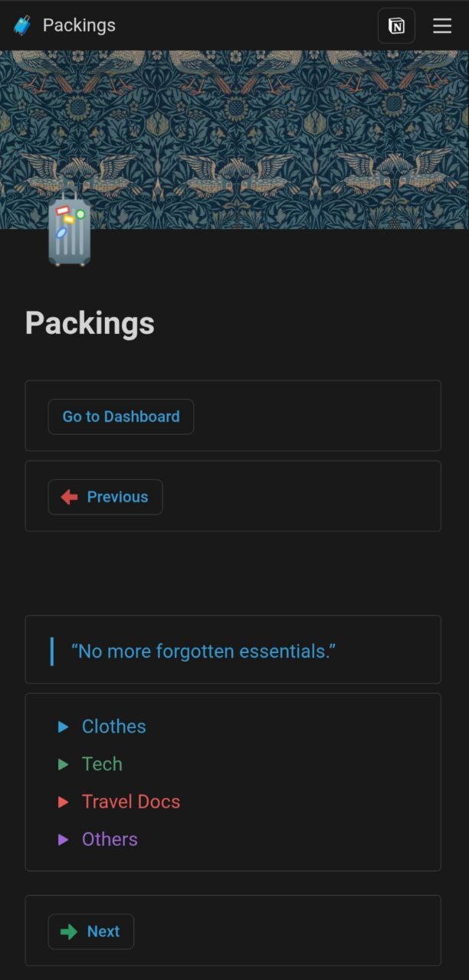Expand the Others toggle arrow

pos(64,839)
